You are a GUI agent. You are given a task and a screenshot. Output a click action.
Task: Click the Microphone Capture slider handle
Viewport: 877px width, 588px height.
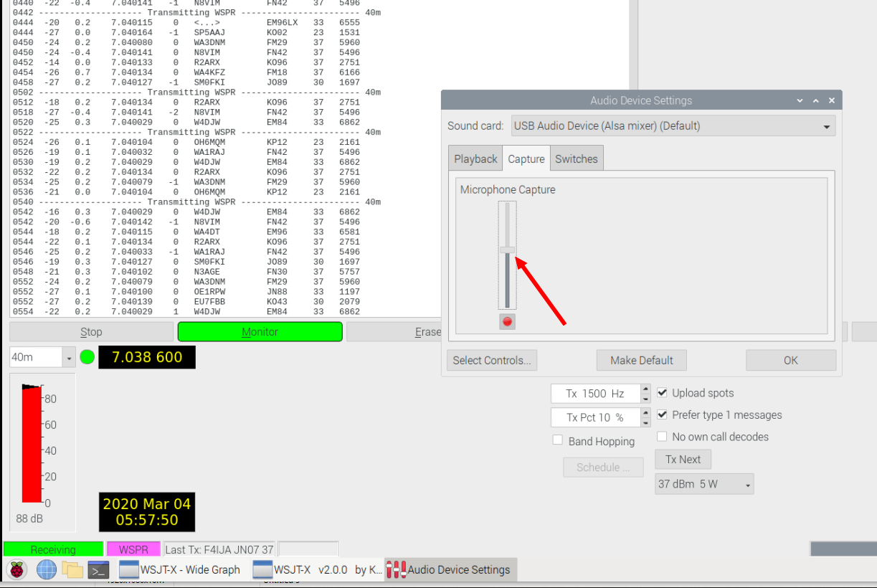(x=508, y=250)
